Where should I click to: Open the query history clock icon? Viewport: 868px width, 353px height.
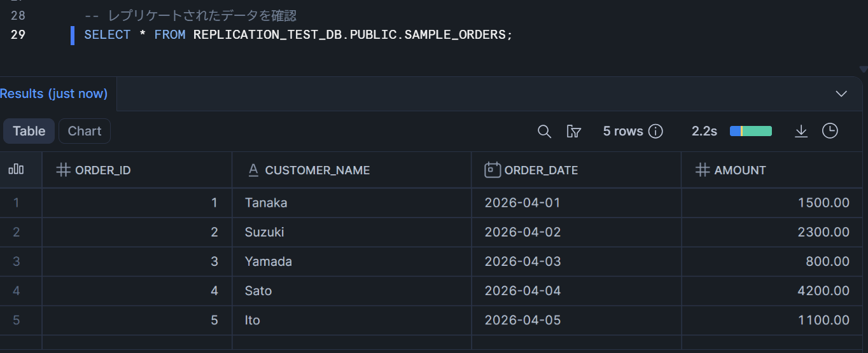830,131
